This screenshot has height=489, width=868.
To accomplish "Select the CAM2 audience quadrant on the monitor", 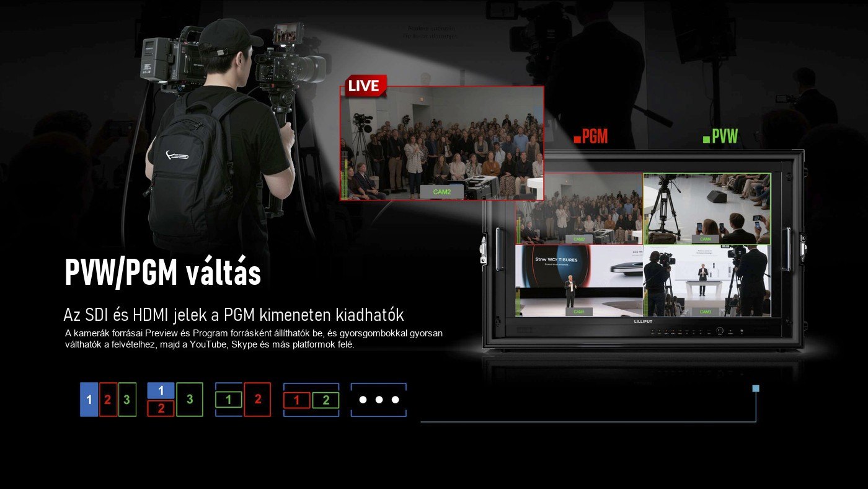I will (x=579, y=209).
